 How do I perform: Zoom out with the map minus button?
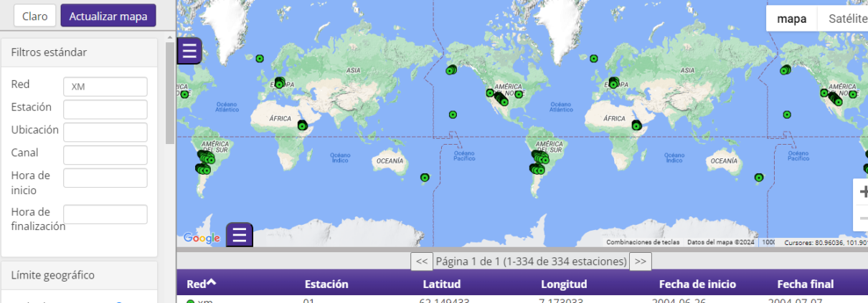click(x=863, y=218)
